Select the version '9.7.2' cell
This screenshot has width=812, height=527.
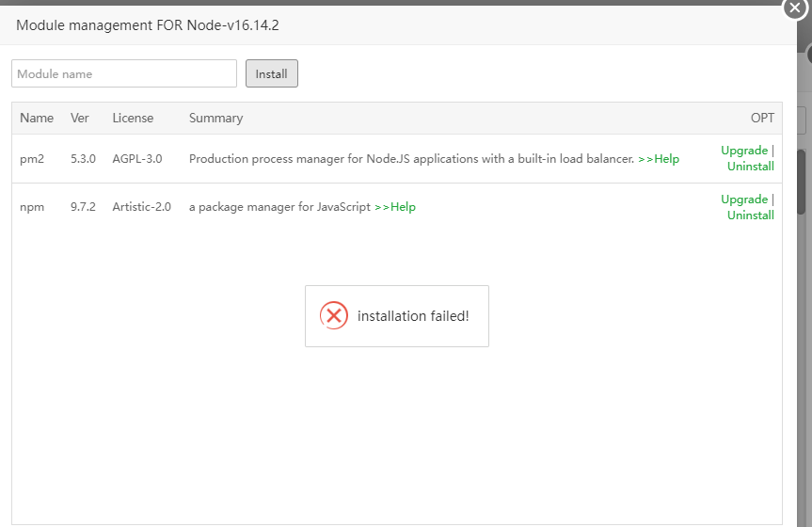[x=83, y=207]
